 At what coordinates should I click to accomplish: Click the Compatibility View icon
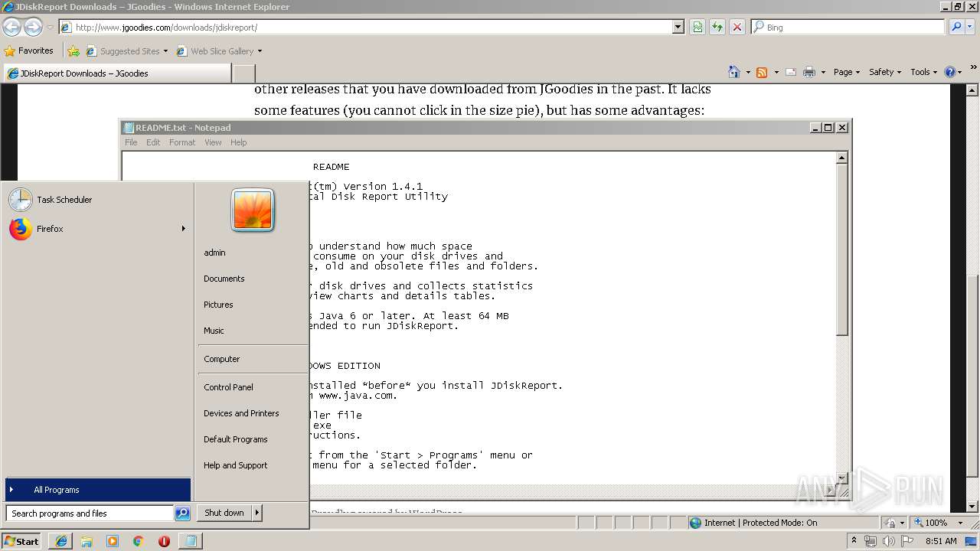[697, 27]
